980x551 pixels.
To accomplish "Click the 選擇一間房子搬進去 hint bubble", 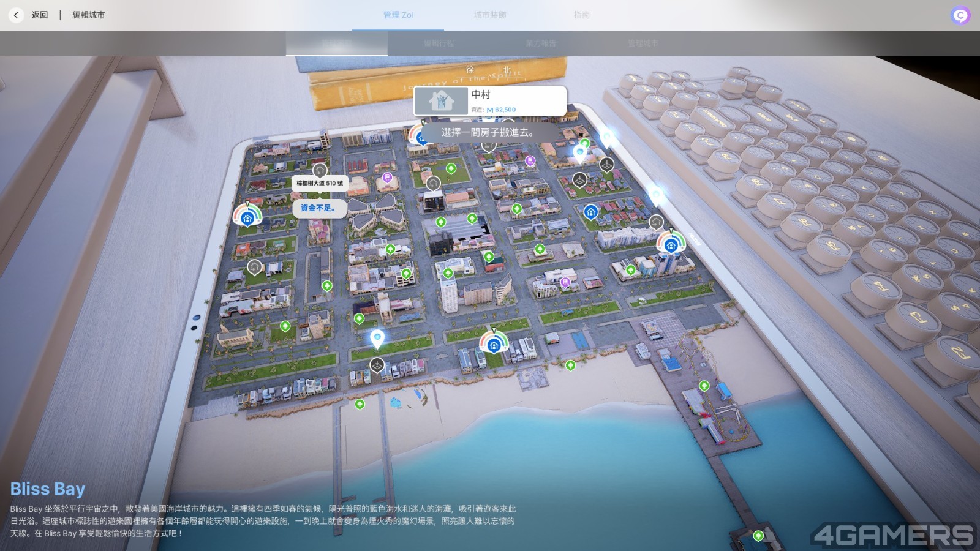I will (x=488, y=132).
